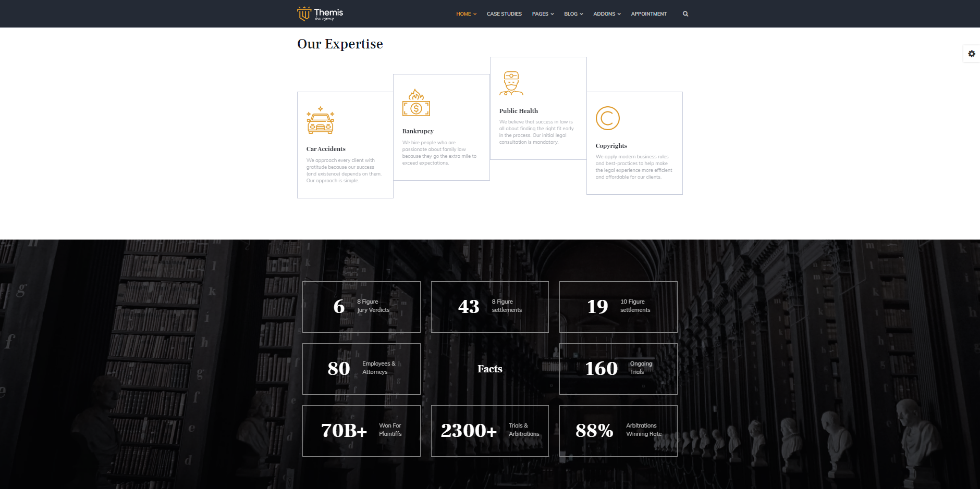This screenshot has height=489, width=980.
Task: Open the search magnifier icon in navbar
Action: [x=685, y=14]
